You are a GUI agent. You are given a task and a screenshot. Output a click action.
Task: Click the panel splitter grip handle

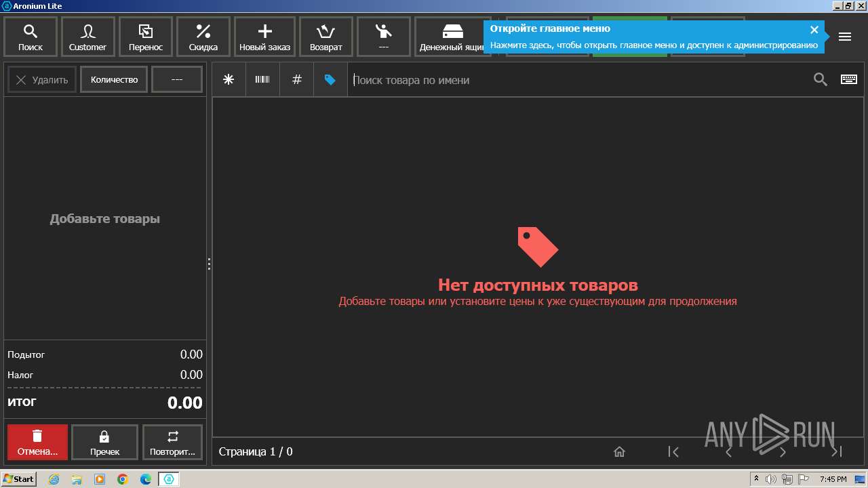[209, 264]
